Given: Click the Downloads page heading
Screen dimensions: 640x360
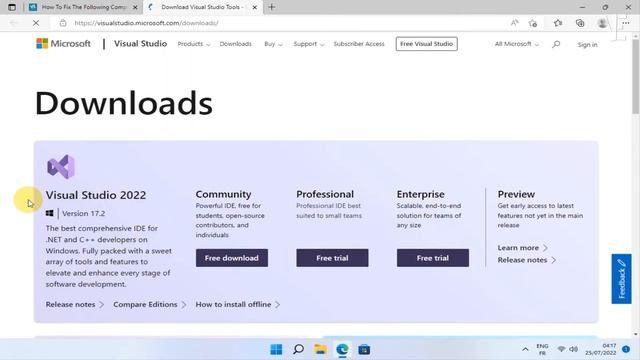Looking at the screenshot, I should (x=124, y=103).
